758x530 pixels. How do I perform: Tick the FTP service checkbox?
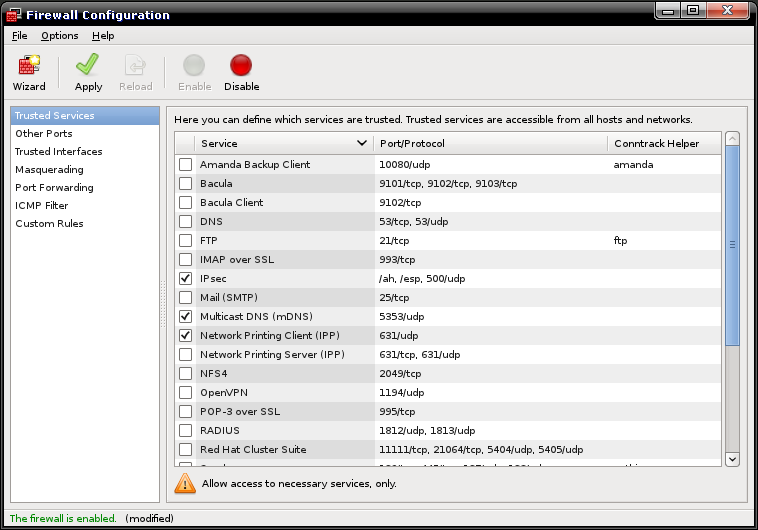[186, 240]
